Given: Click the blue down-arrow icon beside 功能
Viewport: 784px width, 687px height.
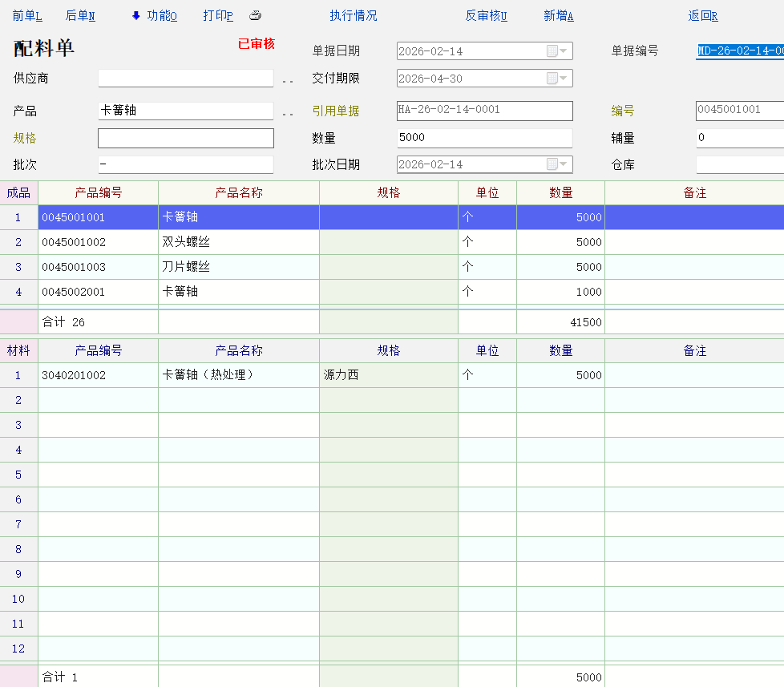Looking at the screenshot, I should point(135,16).
